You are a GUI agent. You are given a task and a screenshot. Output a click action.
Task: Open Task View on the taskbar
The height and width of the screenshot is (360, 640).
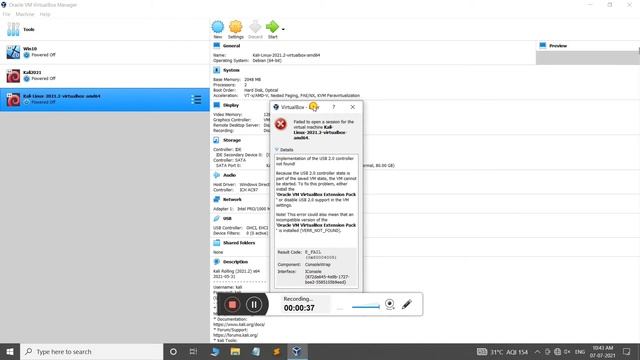point(193,351)
